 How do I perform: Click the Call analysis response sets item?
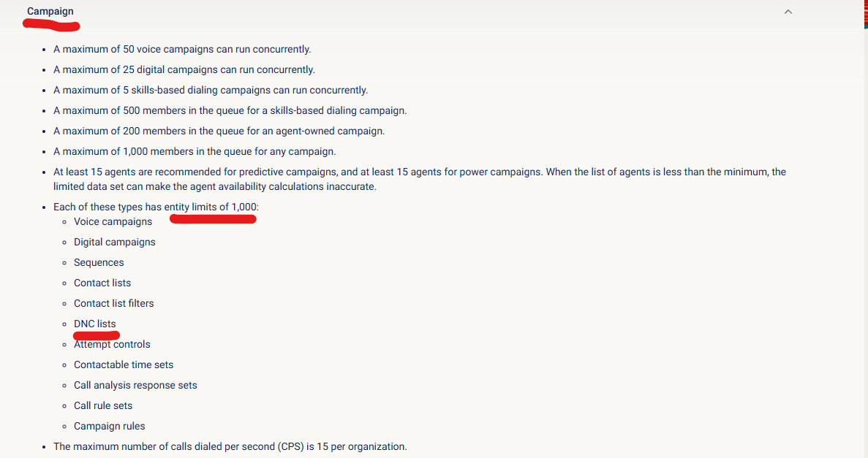point(135,385)
